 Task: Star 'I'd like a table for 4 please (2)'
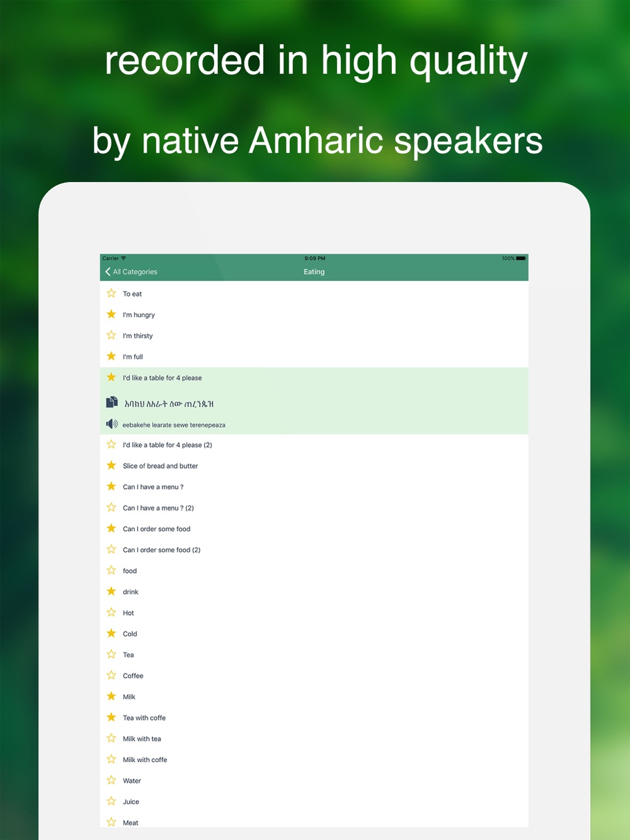(x=112, y=445)
